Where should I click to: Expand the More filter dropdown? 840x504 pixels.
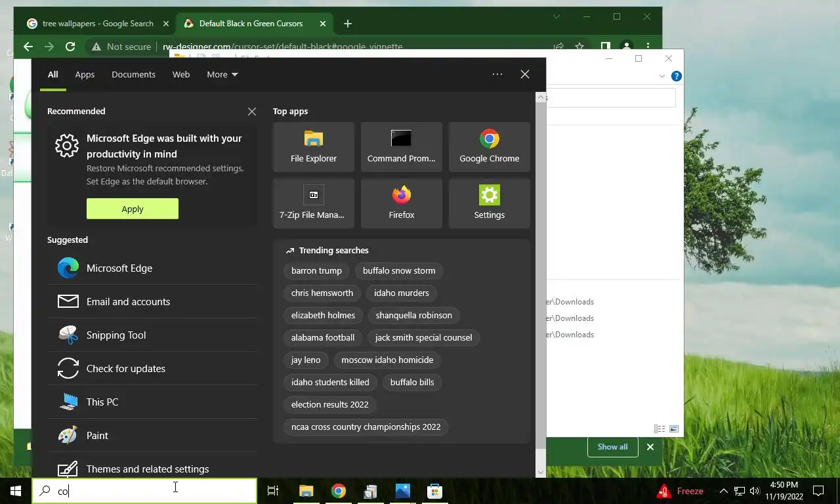coord(222,74)
